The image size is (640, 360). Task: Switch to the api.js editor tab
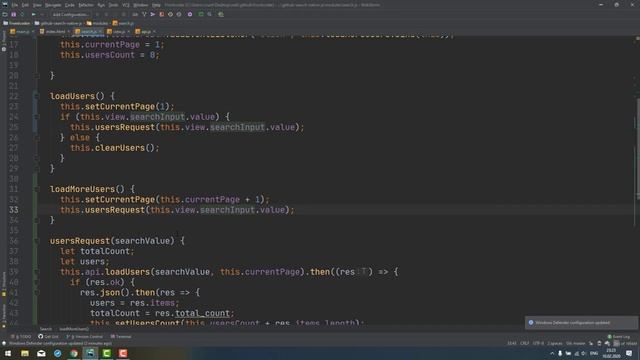[x=146, y=31]
